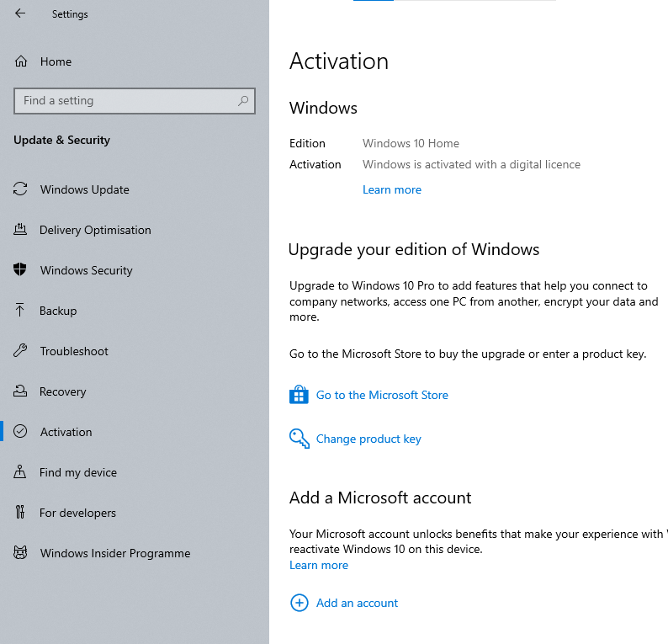Click the Recovery icon
Viewport: 668px width, 644px height.
click(x=20, y=391)
